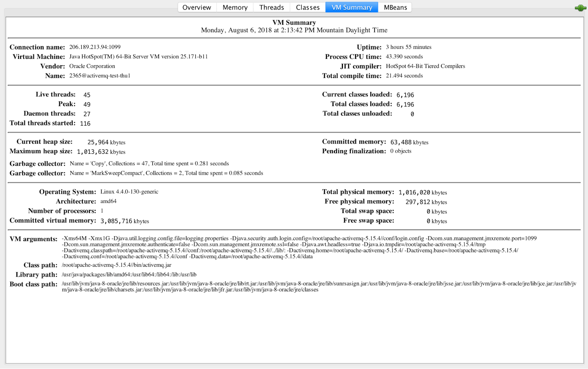Select the Class path activemq.jar entry
The height and width of the screenshot is (369, 588).
pos(116,265)
